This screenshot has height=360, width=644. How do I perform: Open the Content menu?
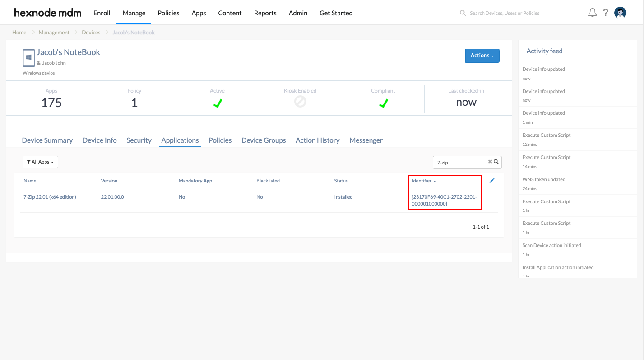coord(230,13)
